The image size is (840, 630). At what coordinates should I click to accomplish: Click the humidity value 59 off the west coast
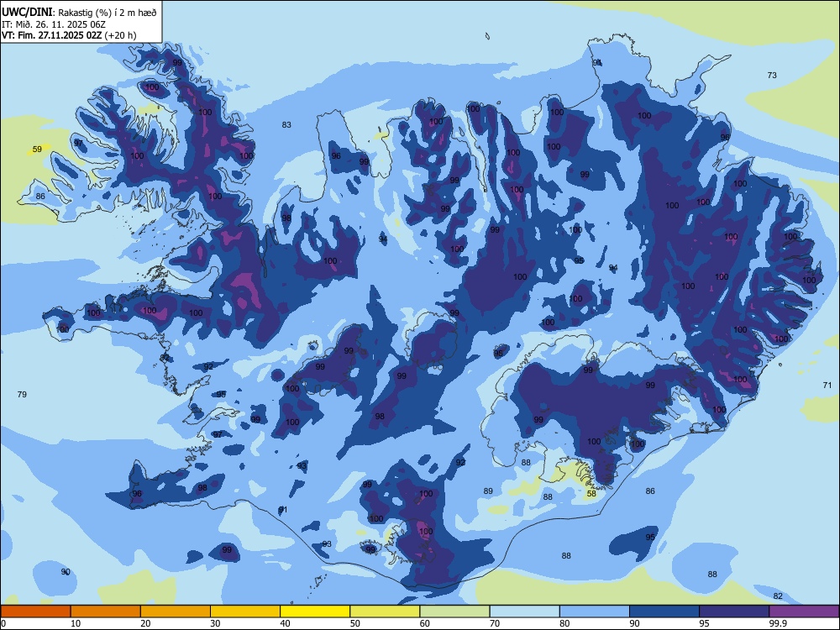point(37,150)
